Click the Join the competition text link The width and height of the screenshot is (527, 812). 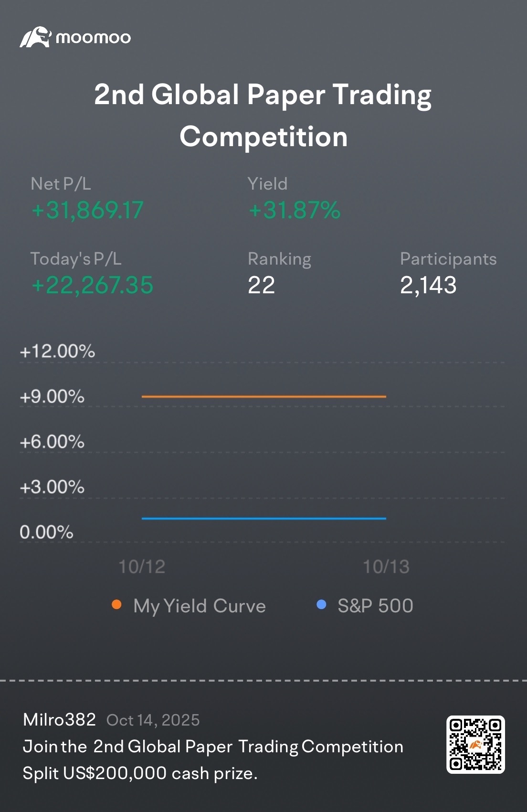(x=213, y=747)
